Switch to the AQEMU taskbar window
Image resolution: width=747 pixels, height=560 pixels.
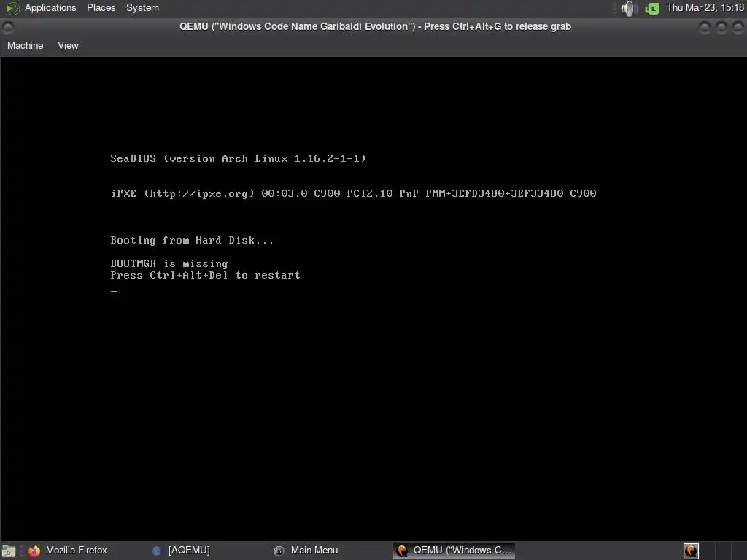pos(182,551)
